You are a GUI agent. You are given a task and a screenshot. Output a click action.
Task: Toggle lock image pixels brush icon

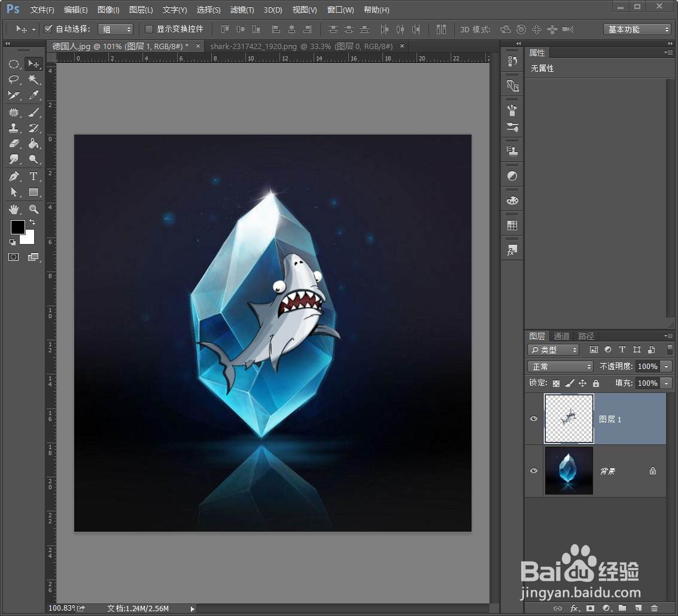tap(570, 383)
